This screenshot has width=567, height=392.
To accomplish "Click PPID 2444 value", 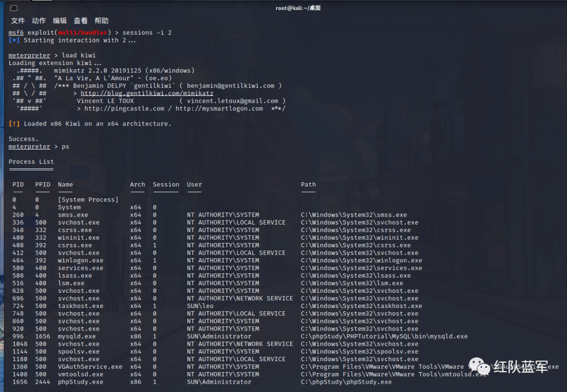I will click(43, 382).
